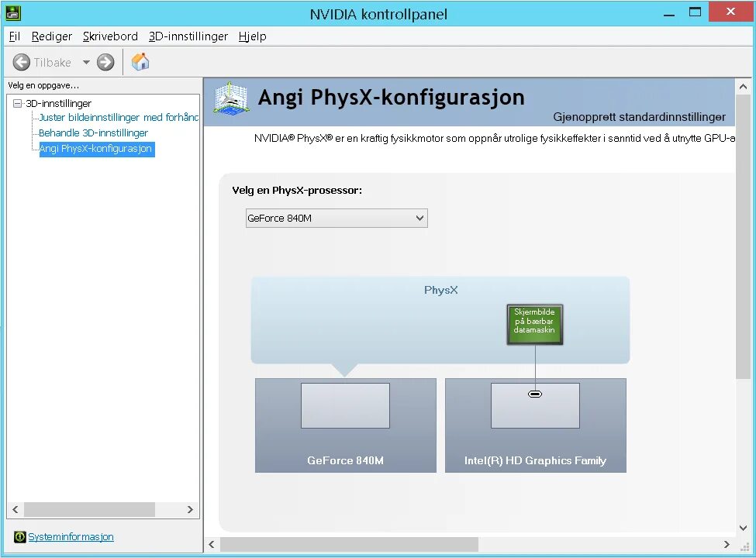Click the green Skjermbilde på bærbar datamaskin box
Screen dimensions: 756x558
(x=535, y=324)
